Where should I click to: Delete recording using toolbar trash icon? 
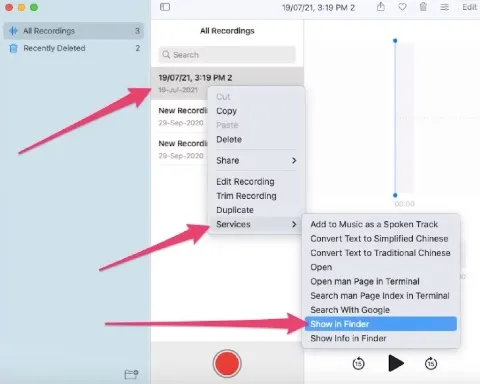click(423, 7)
